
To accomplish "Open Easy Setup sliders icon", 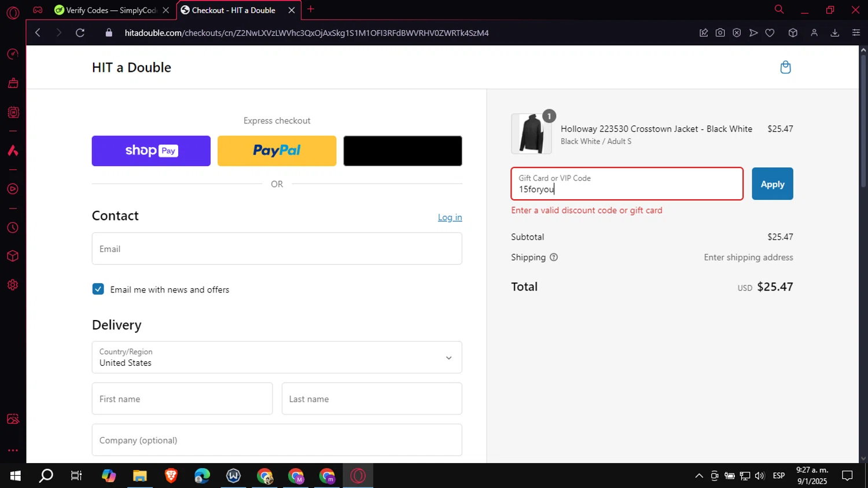I will tap(856, 33).
